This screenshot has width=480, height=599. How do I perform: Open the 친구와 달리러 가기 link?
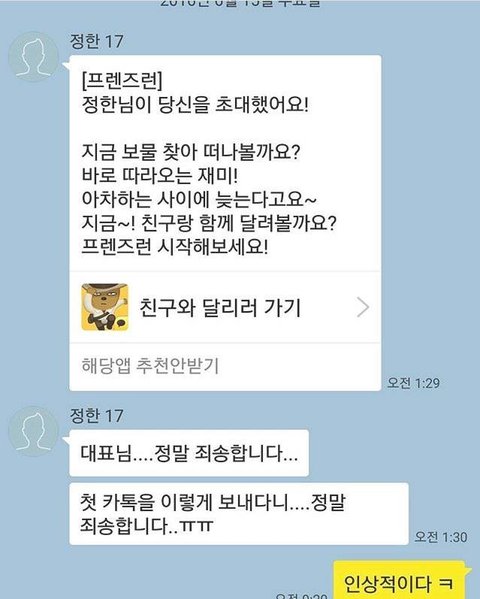pyautogui.click(x=225, y=308)
